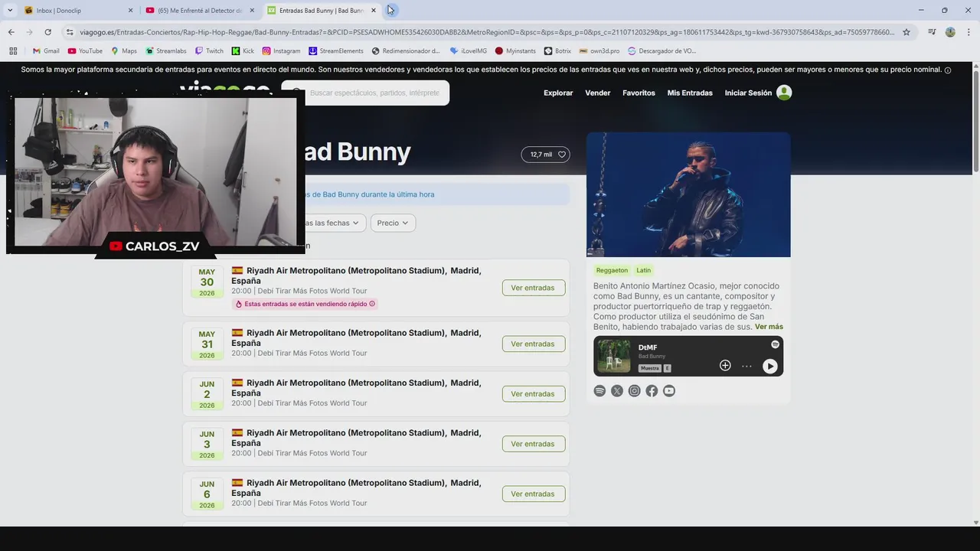980x551 pixels.
Task: Open the Gmail bookmark
Action: tap(46, 51)
